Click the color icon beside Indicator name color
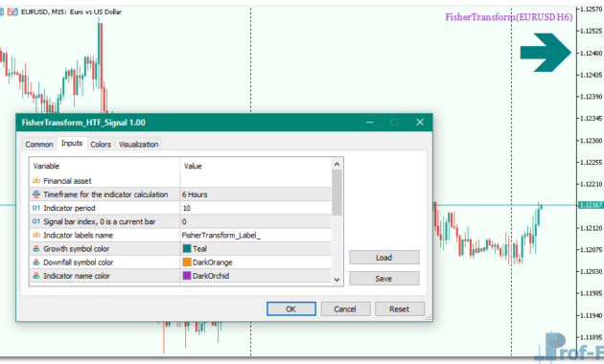The width and height of the screenshot is (604, 364). click(x=36, y=276)
